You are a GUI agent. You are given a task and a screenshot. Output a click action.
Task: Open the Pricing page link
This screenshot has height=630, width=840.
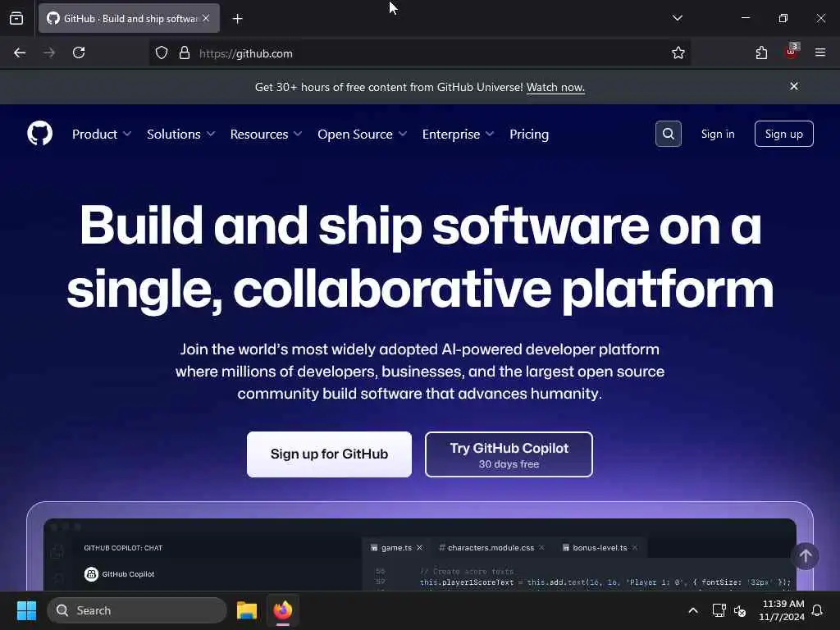(x=529, y=134)
